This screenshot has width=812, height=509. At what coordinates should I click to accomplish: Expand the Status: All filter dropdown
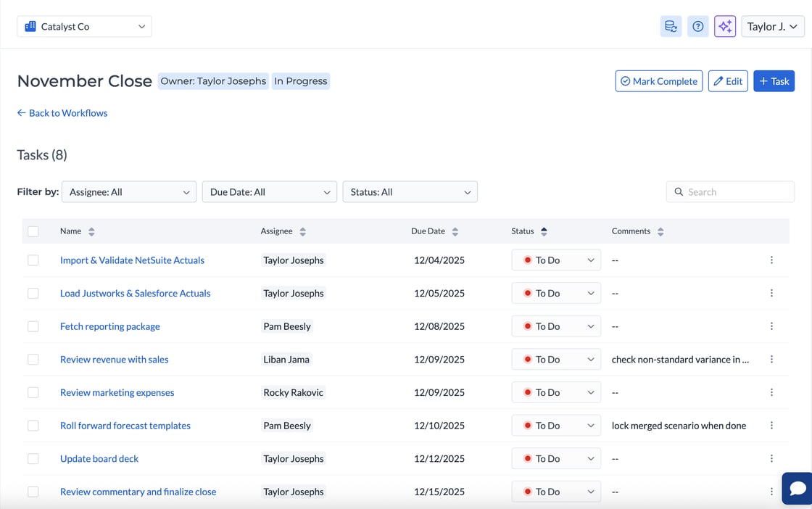[x=410, y=191]
